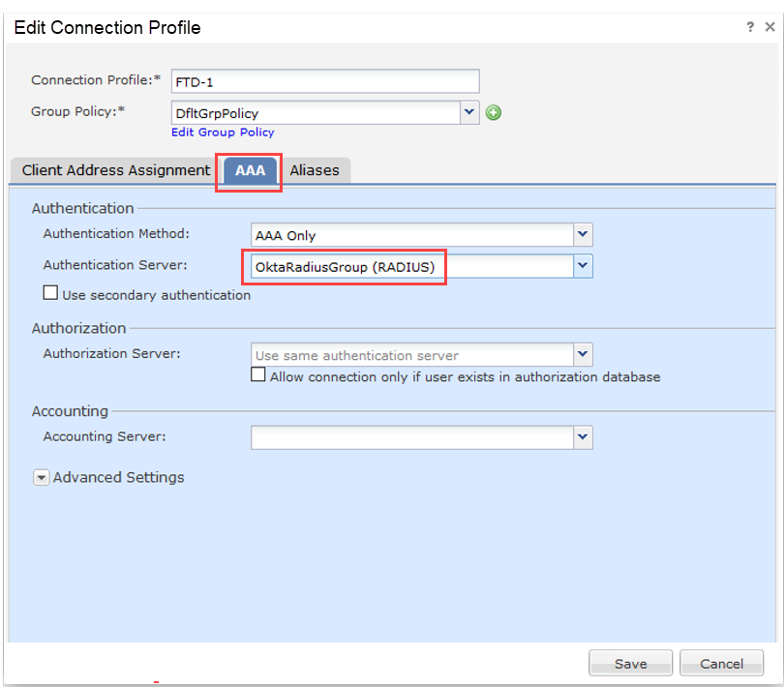784x687 pixels.
Task: Click the green add group policy icon
Action: click(x=494, y=113)
